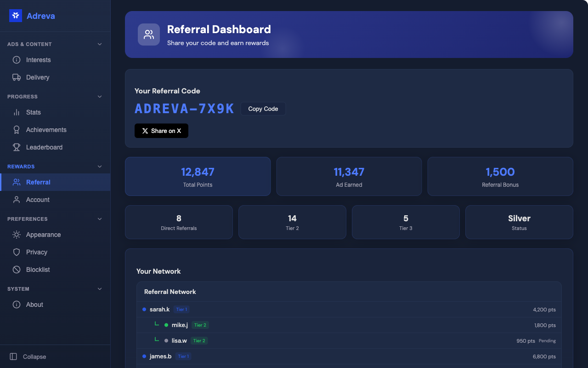
Task: Collapse the Ads & Content section chevron
Action: click(100, 44)
